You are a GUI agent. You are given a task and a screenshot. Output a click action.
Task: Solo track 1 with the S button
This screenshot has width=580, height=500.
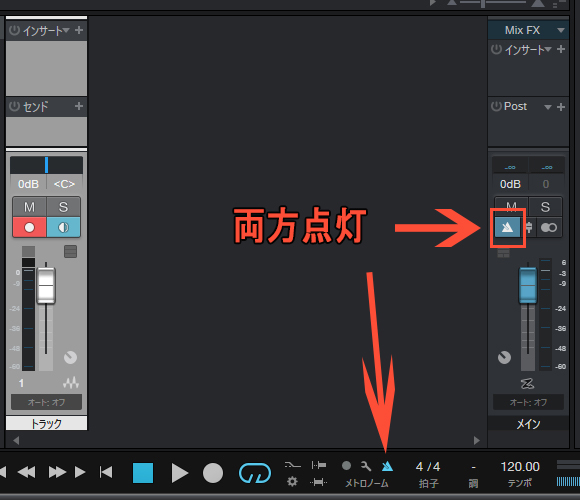63,207
